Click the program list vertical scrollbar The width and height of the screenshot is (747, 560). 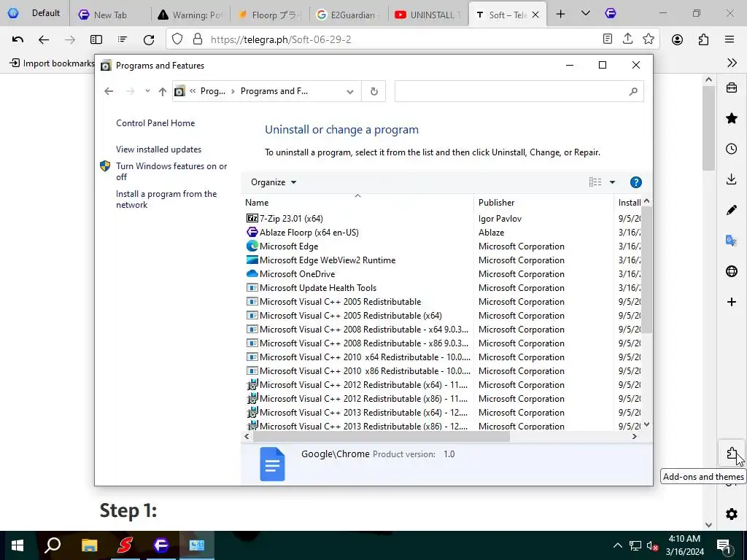(646, 270)
